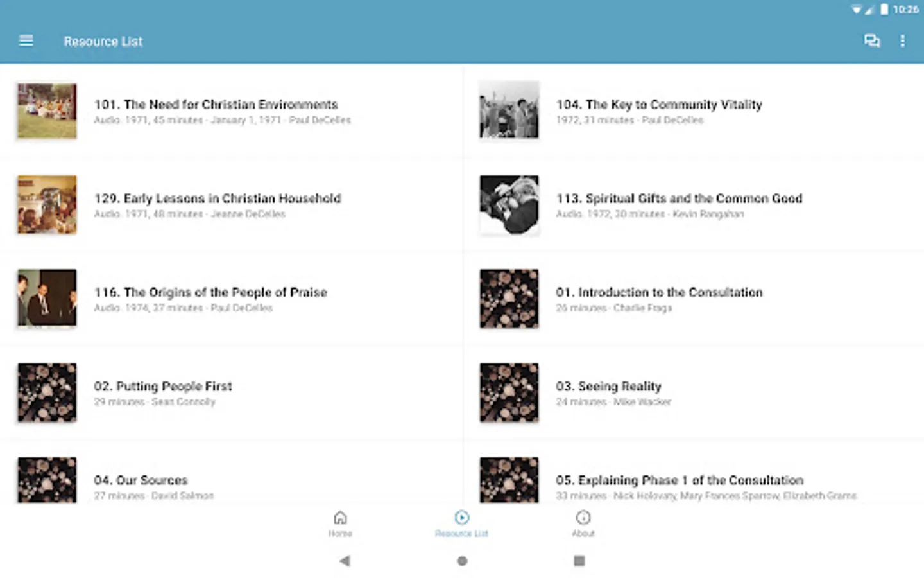Viewport: 924px width, 578px height.
Task: Tap the Home icon in bottom navigation
Action: [x=340, y=523]
